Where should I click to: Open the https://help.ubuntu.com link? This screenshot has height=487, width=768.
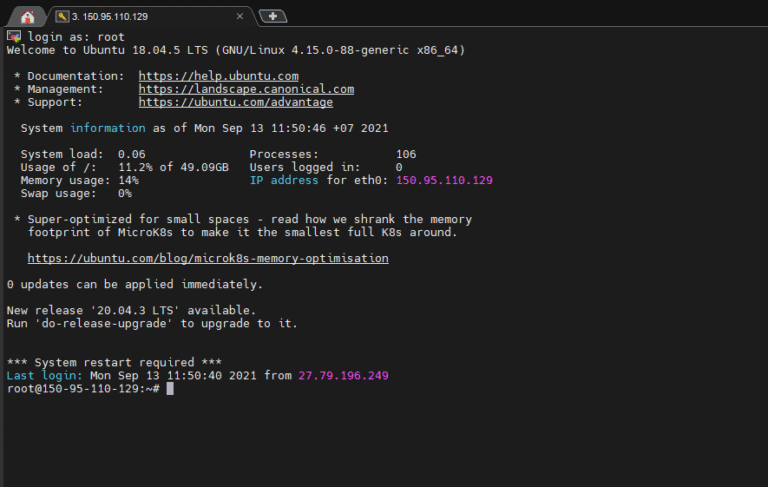tap(218, 76)
